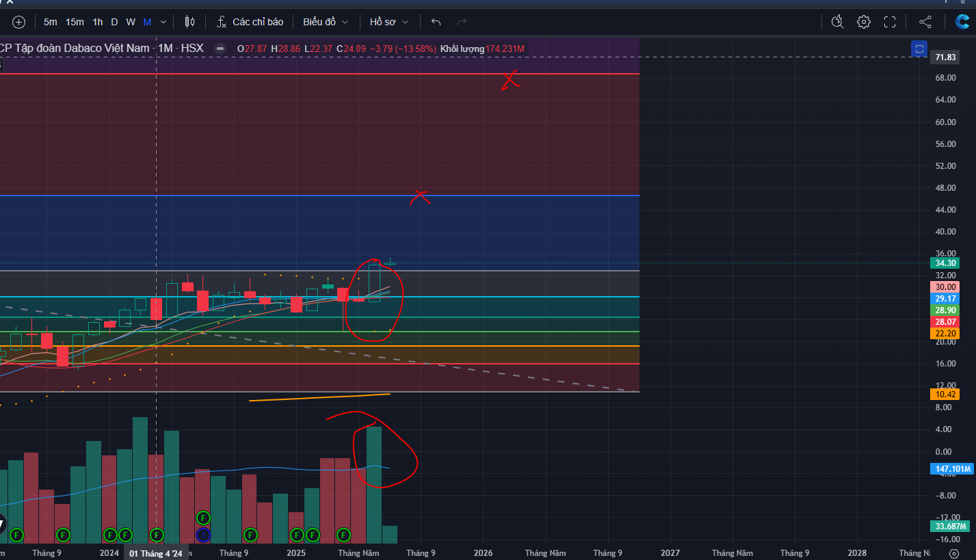Click the C24.09 close value in legend

(x=352, y=49)
